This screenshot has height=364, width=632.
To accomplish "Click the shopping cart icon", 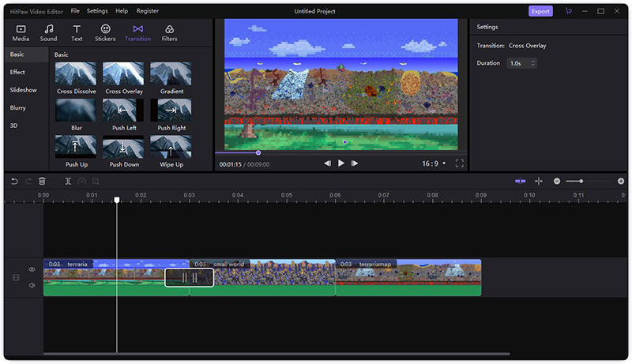I will pyautogui.click(x=568, y=11).
